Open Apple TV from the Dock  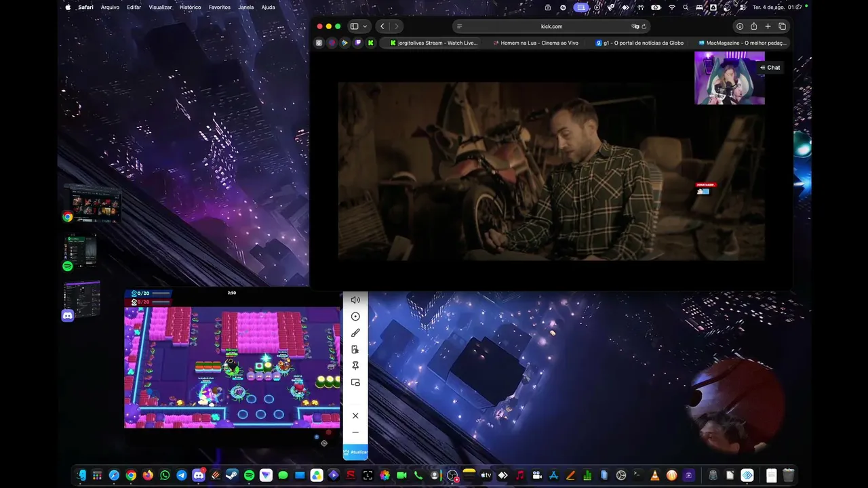(486, 475)
